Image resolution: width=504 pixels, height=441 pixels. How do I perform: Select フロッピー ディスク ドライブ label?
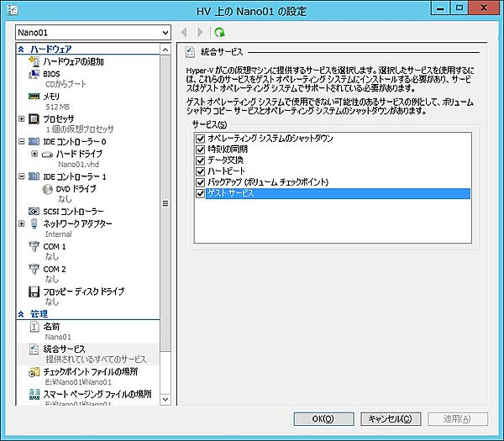[x=83, y=291]
